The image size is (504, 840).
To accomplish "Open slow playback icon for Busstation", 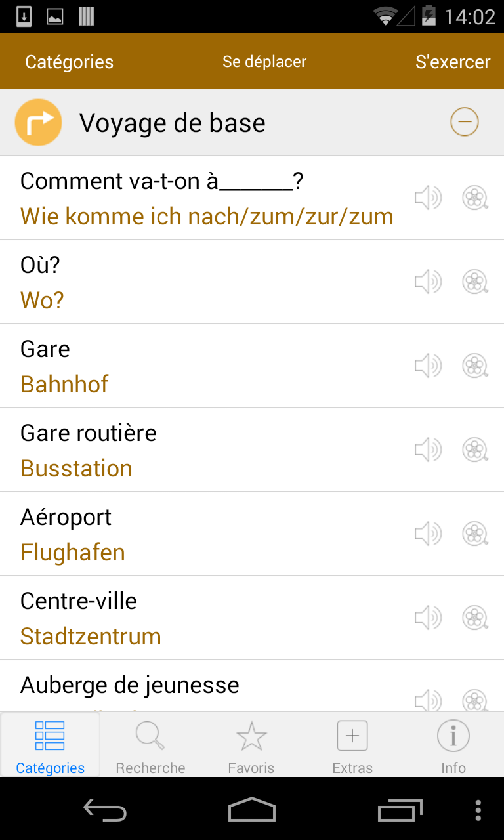I will (475, 450).
